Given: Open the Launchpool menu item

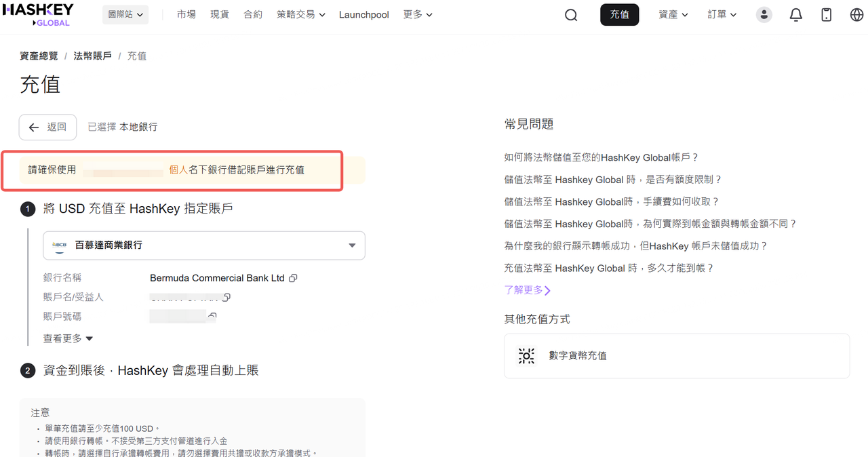Looking at the screenshot, I should [x=364, y=14].
